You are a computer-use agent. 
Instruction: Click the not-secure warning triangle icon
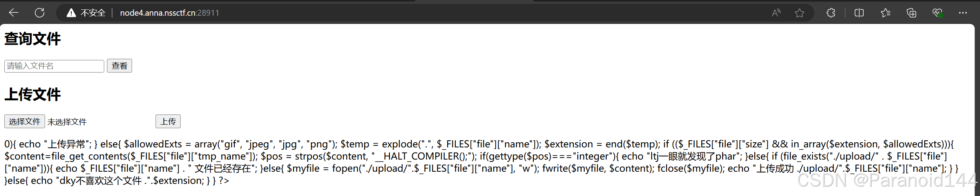pyautogui.click(x=71, y=13)
